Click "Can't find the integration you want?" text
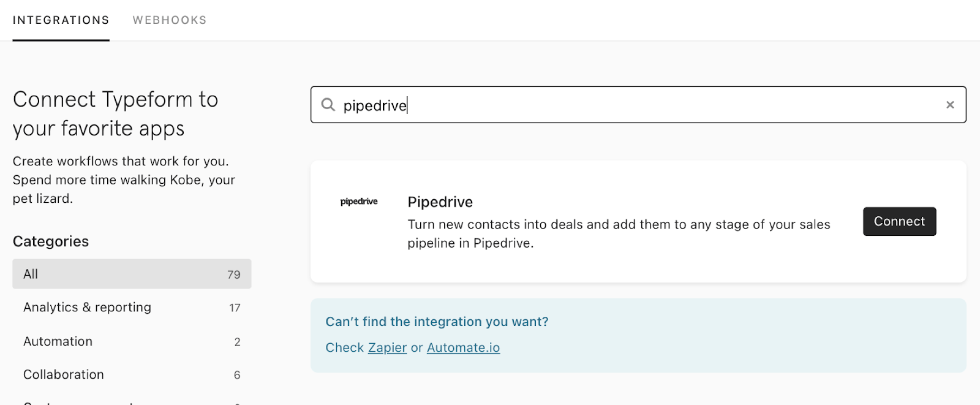 click(437, 322)
